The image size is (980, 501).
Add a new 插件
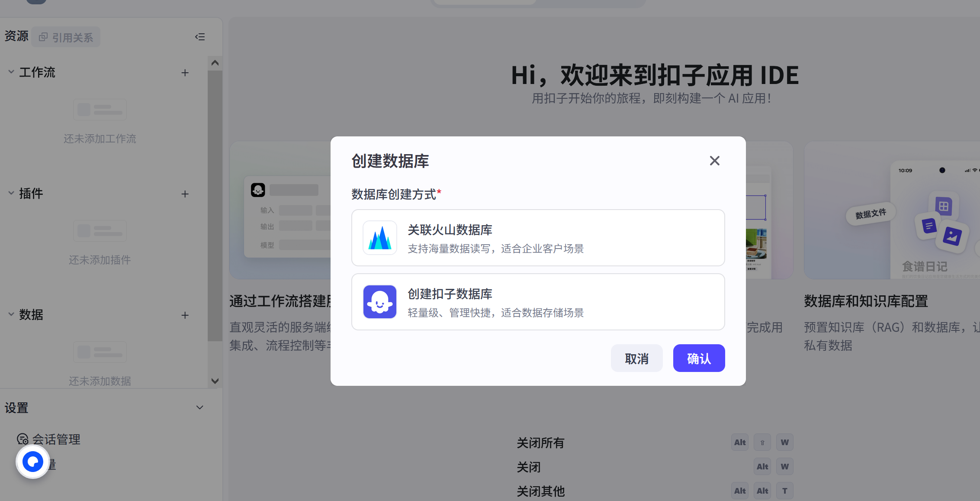(x=185, y=194)
